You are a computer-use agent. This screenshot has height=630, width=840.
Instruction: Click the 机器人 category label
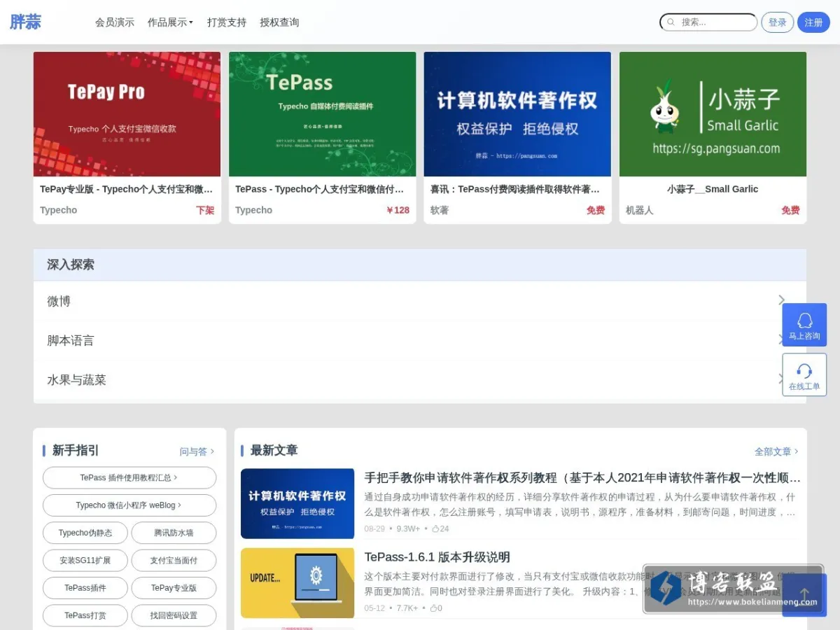pyautogui.click(x=639, y=210)
